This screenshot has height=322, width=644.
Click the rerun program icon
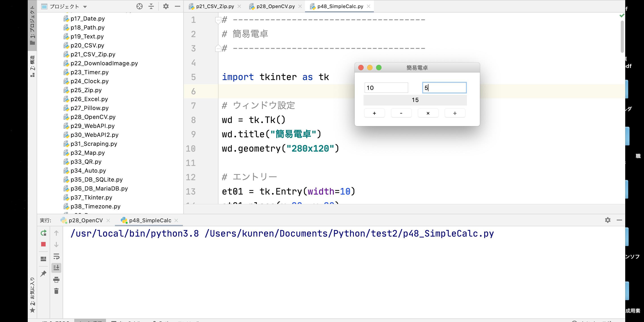[x=43, y=233]
